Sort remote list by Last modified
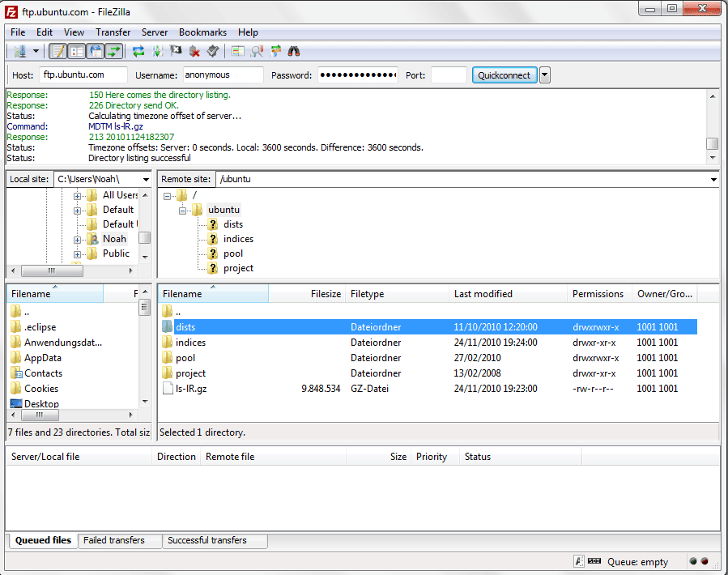The image size is (728, 575). [508, 293]
